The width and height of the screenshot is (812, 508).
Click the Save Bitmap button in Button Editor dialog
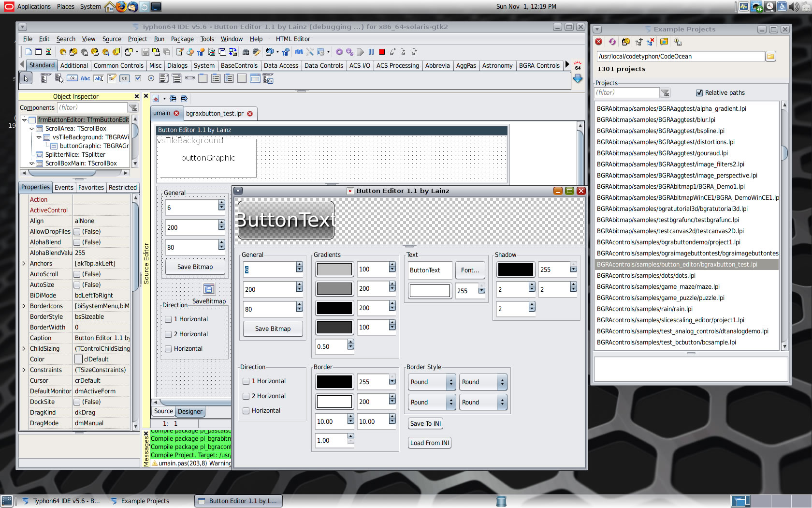click(x=273, y=329)
